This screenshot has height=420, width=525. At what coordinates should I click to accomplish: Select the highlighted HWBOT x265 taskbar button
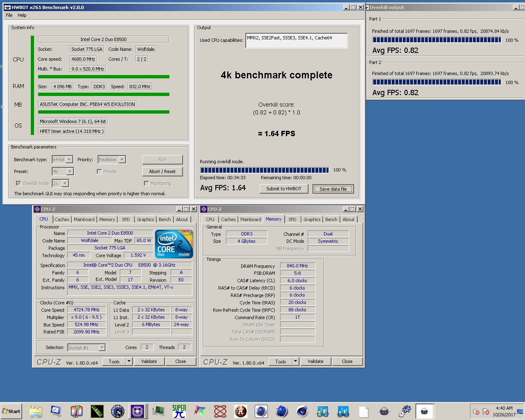425,411
